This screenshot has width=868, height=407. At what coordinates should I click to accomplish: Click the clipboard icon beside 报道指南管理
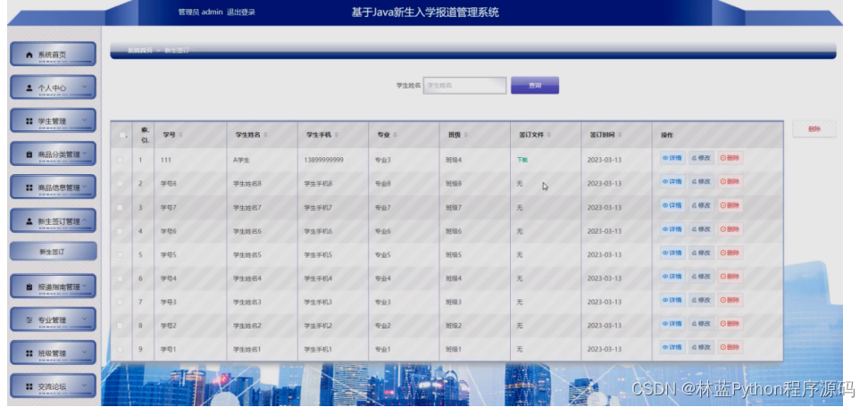click(29, 287)
